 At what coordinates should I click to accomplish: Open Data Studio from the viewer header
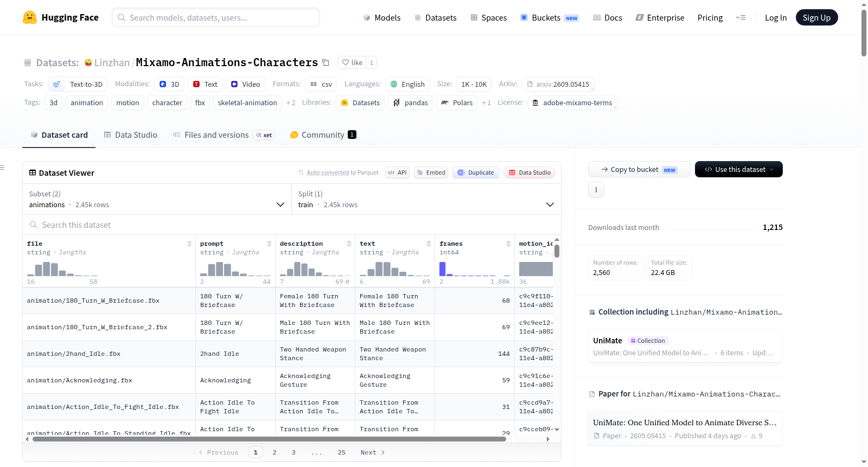pos(529,172)
